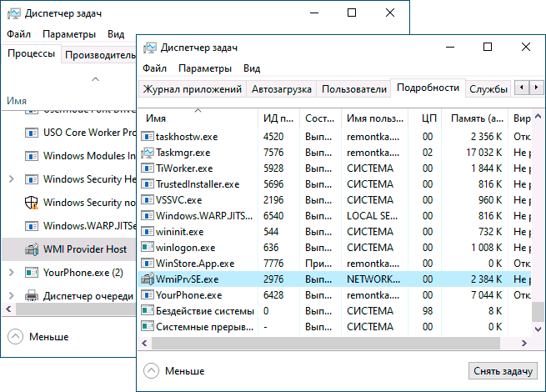Click the Taskmgr.exe process icon
The image size is (546, 392).
(x=148, y=153)
